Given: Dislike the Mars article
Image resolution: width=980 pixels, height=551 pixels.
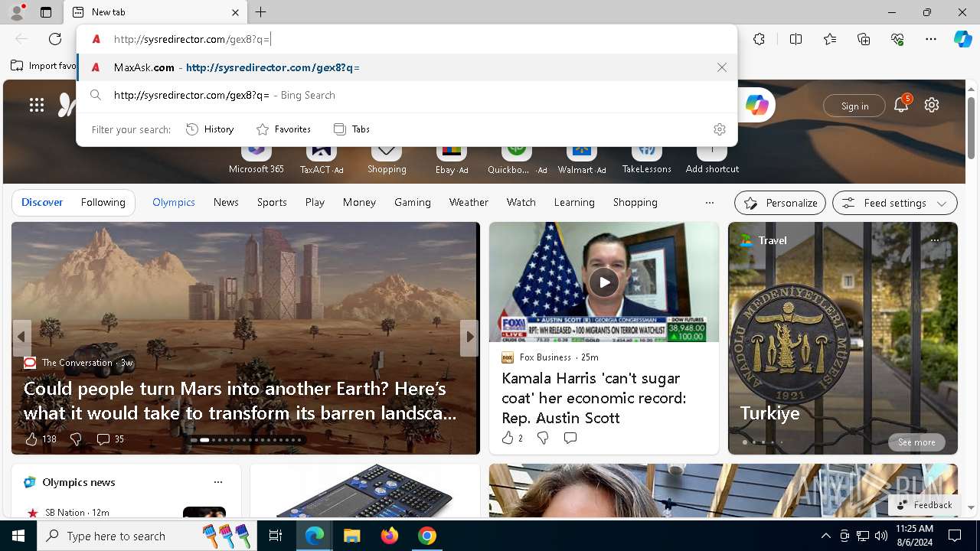Looking at the screenshot, I should [76, 439].
